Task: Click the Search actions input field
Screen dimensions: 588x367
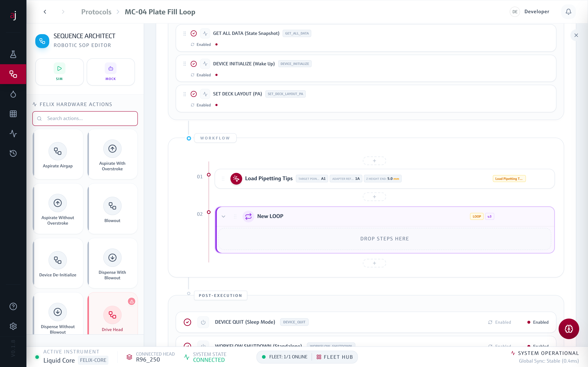Action: pyautogui.click(x=85, y=119)
